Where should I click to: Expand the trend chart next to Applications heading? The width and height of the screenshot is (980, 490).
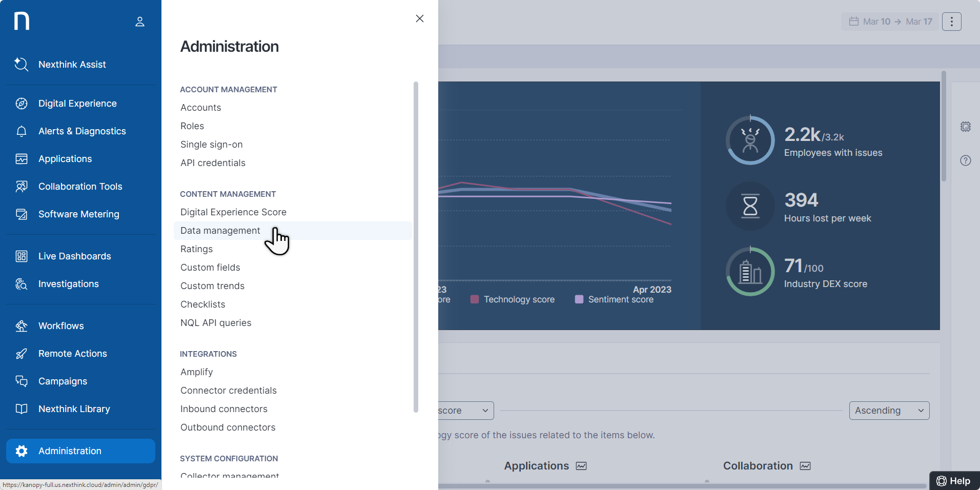581,466
